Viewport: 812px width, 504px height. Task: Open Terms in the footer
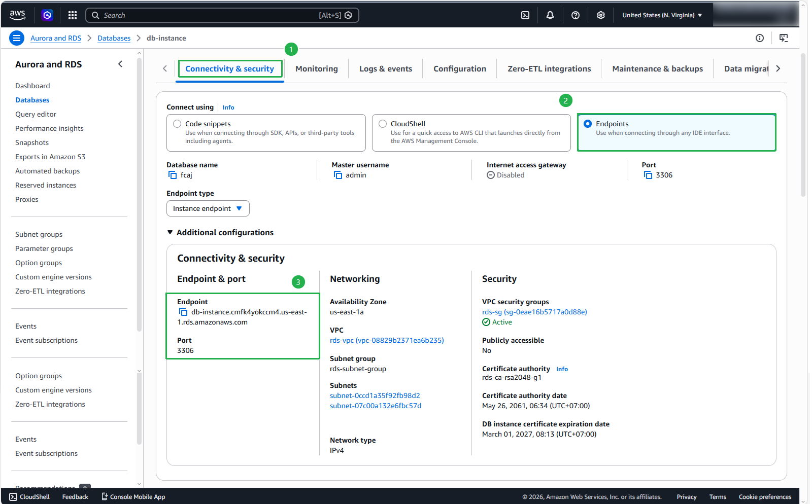[718, 497]
